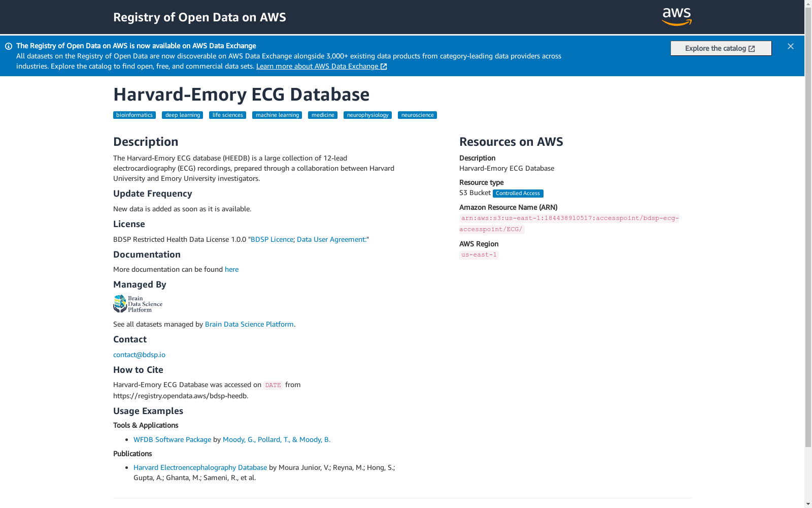The width and height of the screenshot is (812, 508).
Task: Open Learn more about AWS Data Exchange link
Action: coord(322,66)
